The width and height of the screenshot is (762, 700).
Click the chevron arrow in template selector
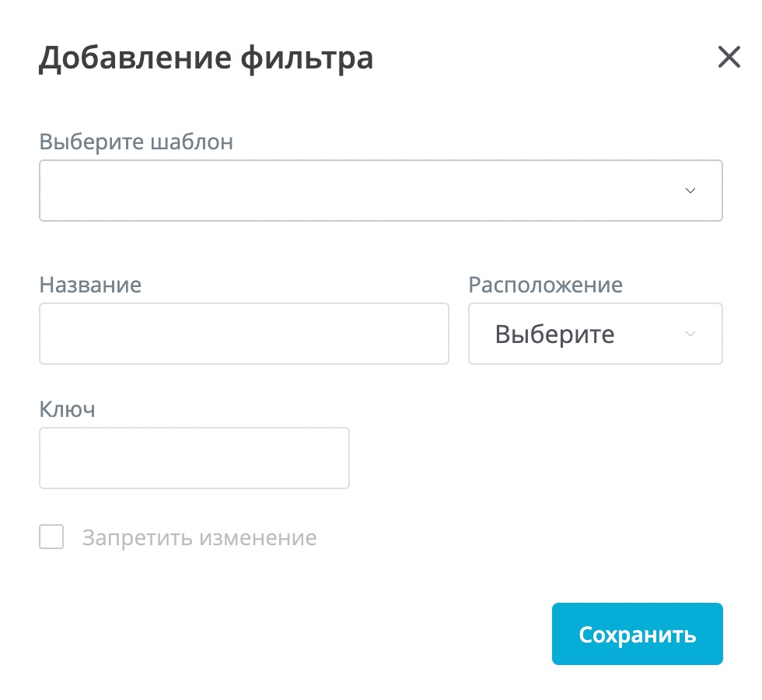[690, 191]
